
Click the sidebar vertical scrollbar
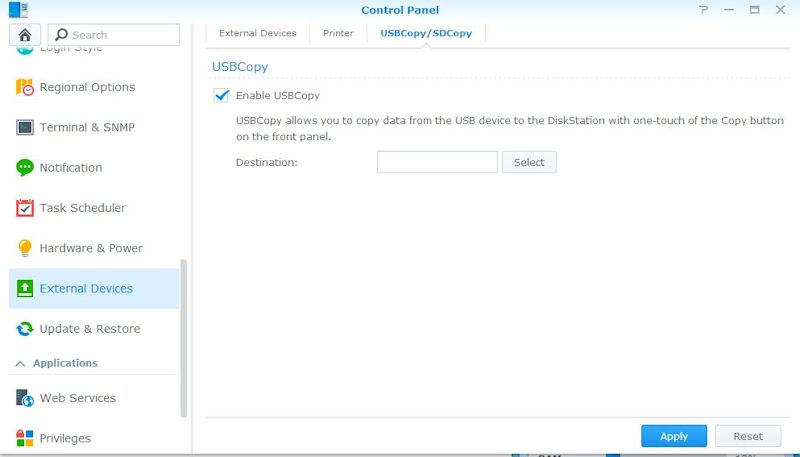(184, 339)
